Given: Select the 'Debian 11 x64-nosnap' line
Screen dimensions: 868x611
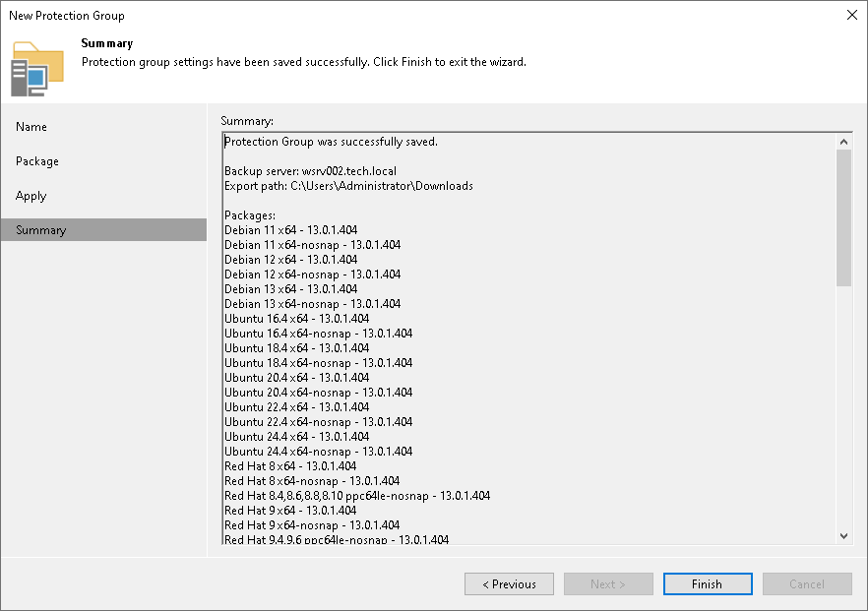Looking at the screenshot, I should pos(313,245).
